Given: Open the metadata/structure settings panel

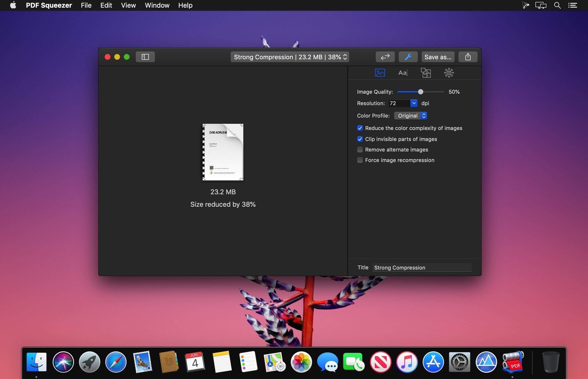Looking at the screenshot, I should pos(449,72).
